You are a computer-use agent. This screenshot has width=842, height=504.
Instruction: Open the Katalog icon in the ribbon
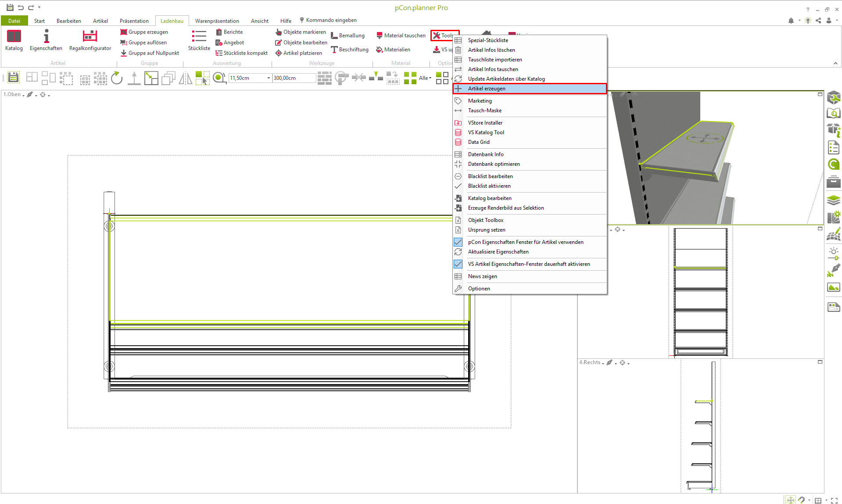point(14,40)
